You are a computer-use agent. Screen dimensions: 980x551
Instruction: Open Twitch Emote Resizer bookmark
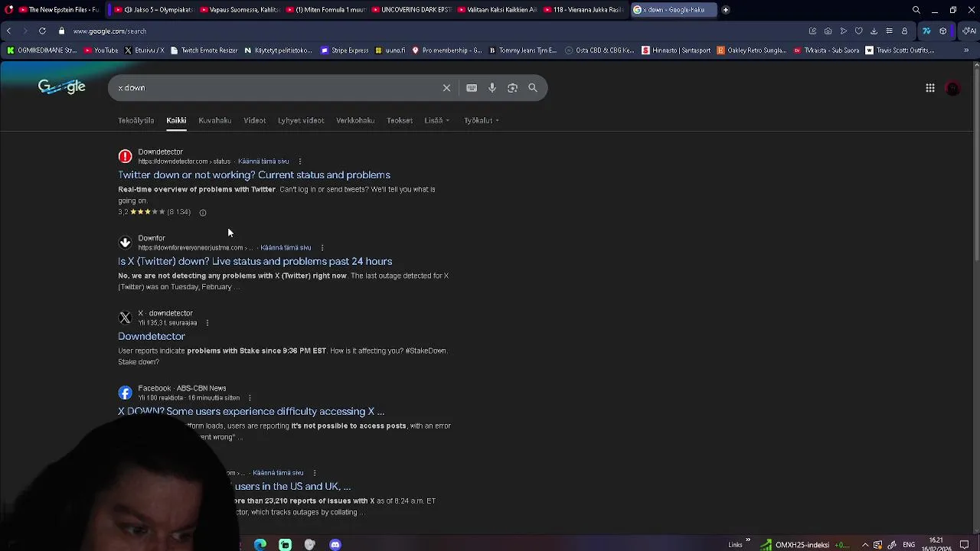coord(204,51)
